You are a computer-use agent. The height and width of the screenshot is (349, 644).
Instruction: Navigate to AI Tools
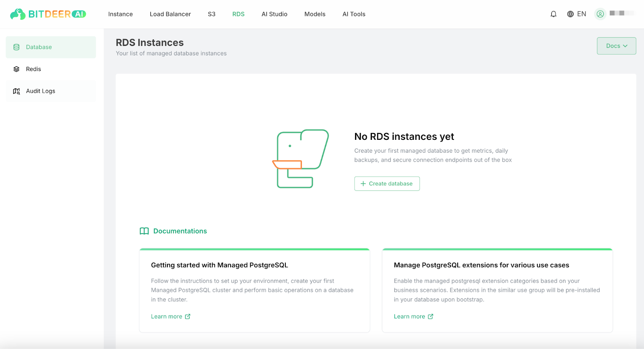point(354,14)
